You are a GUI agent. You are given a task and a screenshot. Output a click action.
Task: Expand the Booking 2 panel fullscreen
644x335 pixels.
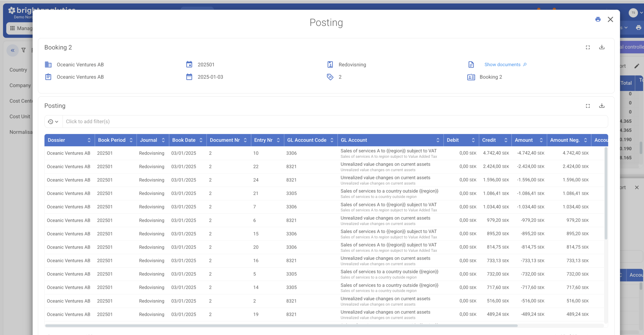(x=588, y=47)
